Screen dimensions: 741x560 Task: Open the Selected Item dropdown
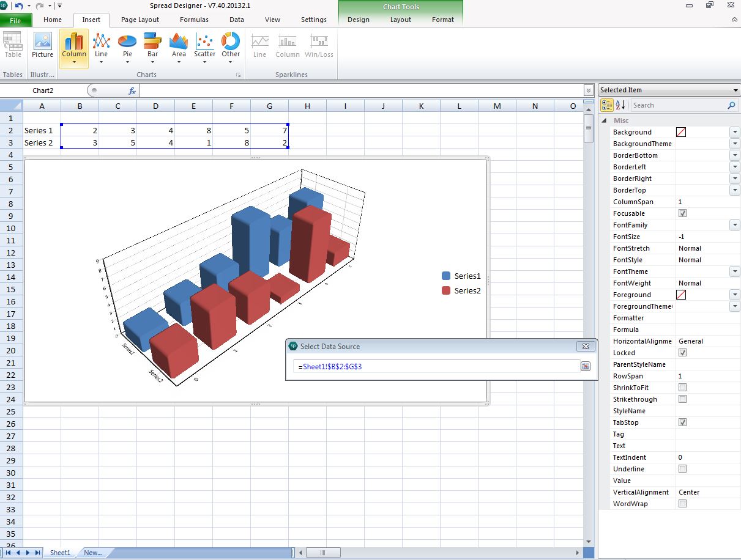coord(735,90)
